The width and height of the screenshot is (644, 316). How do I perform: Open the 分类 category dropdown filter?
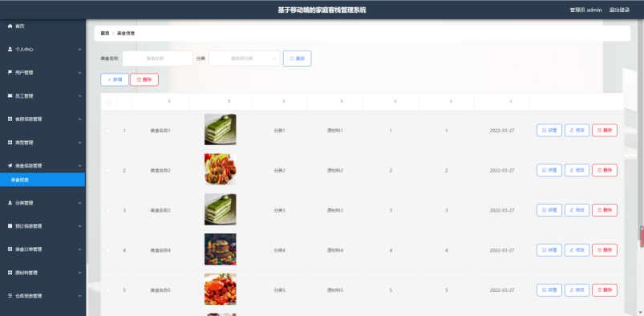(x=245, y=59)
